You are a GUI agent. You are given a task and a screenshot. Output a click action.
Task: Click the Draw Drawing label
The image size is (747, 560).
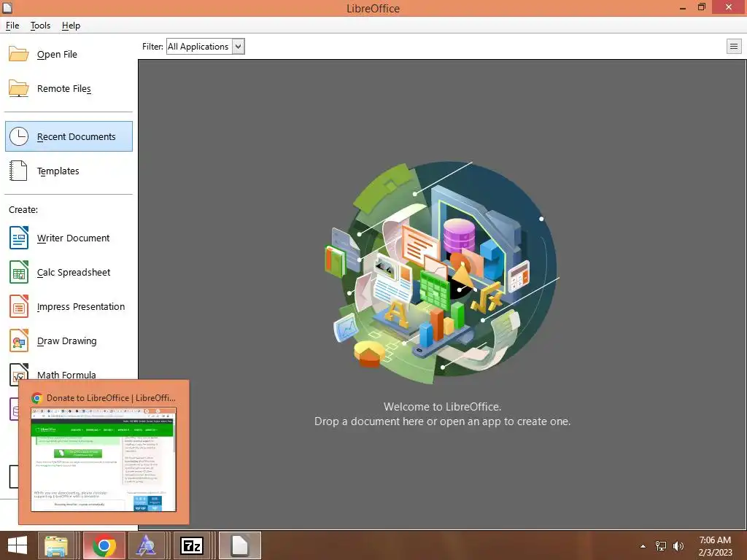click(66, 341)
